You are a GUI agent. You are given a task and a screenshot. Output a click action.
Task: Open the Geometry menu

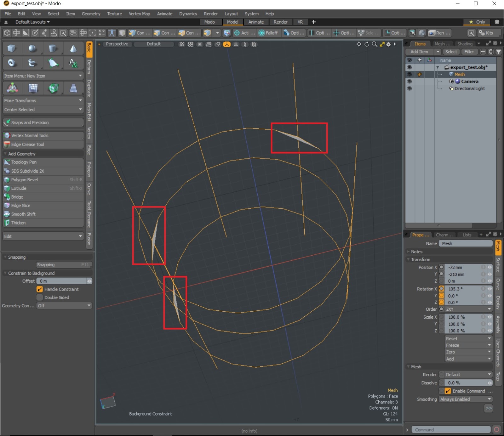coord(91,14)
